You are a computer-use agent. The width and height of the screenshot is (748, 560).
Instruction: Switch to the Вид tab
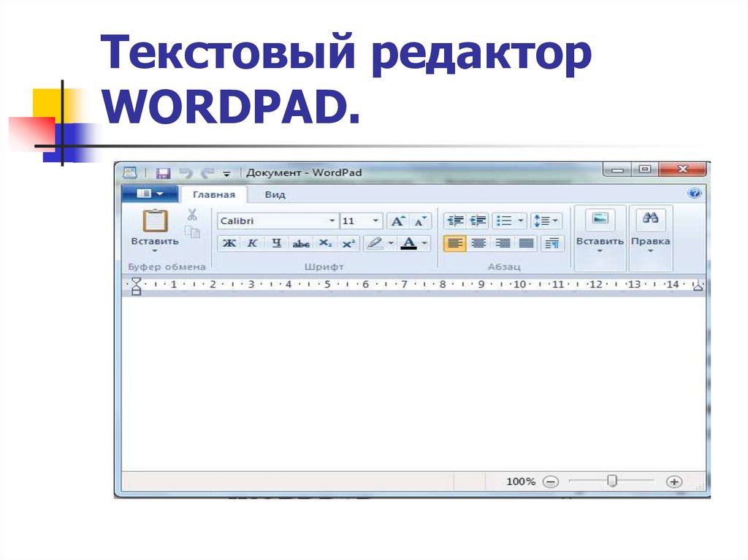[x=275, y=195]
